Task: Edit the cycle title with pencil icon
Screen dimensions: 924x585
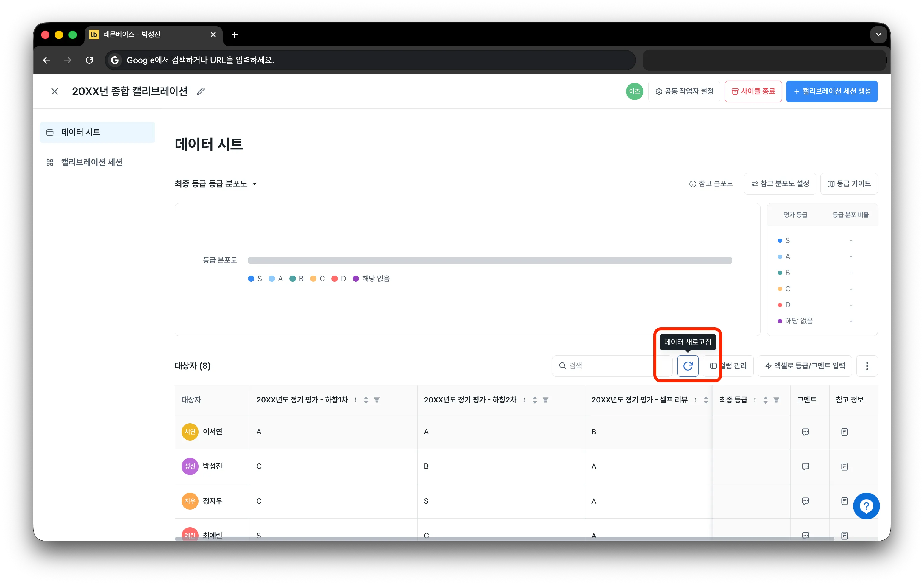Action: pos(200,91)
